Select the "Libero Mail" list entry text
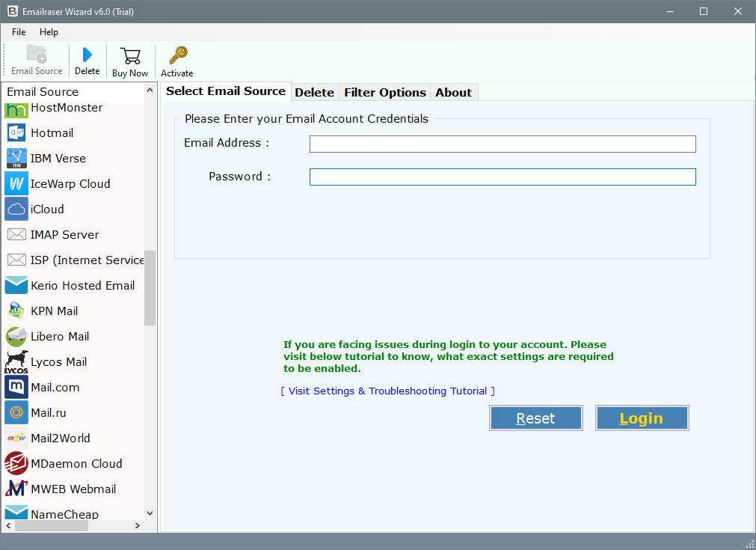756x550 pixels. click(x=60, y=336)
